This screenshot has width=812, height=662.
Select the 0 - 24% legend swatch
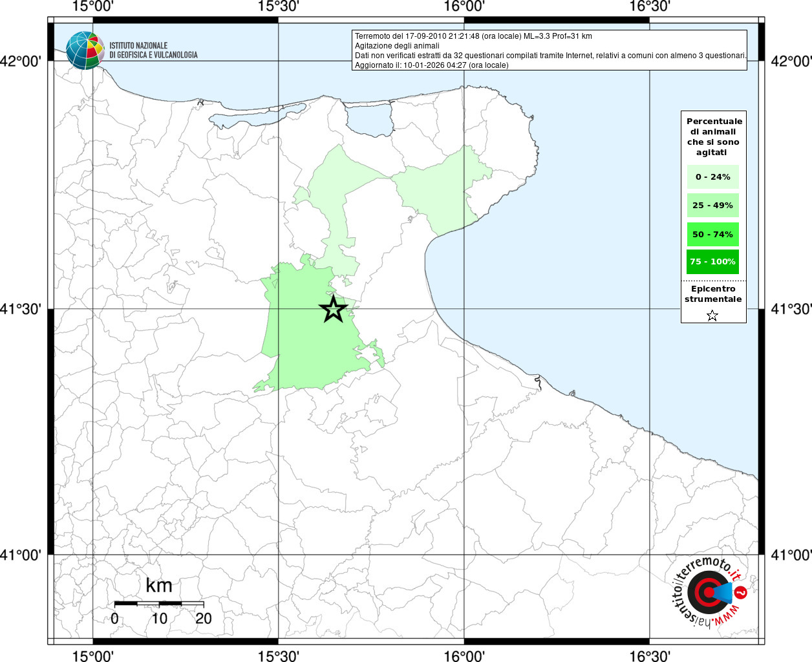pyautogui.click(x=712, y=177)
